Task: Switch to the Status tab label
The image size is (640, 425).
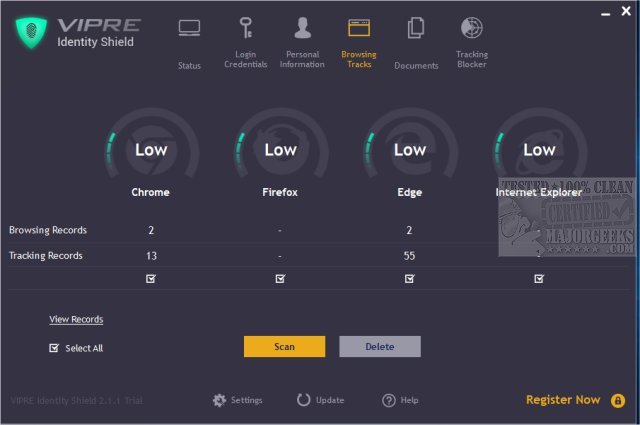Action: [189, 66]
